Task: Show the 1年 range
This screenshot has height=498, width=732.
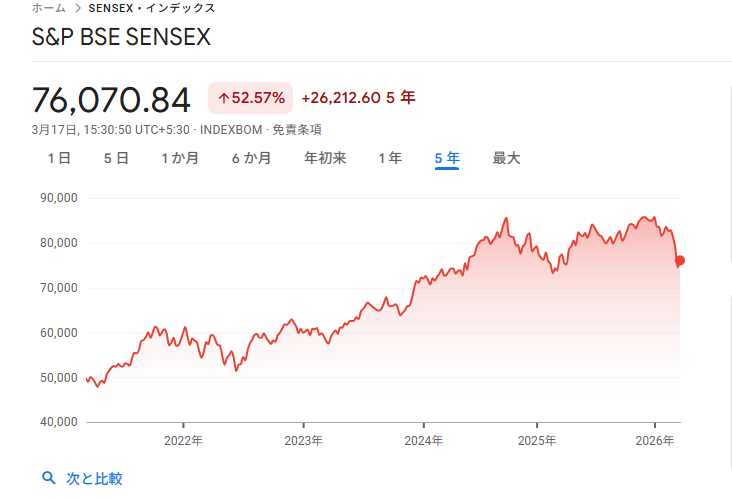Action: coord(390,158)
